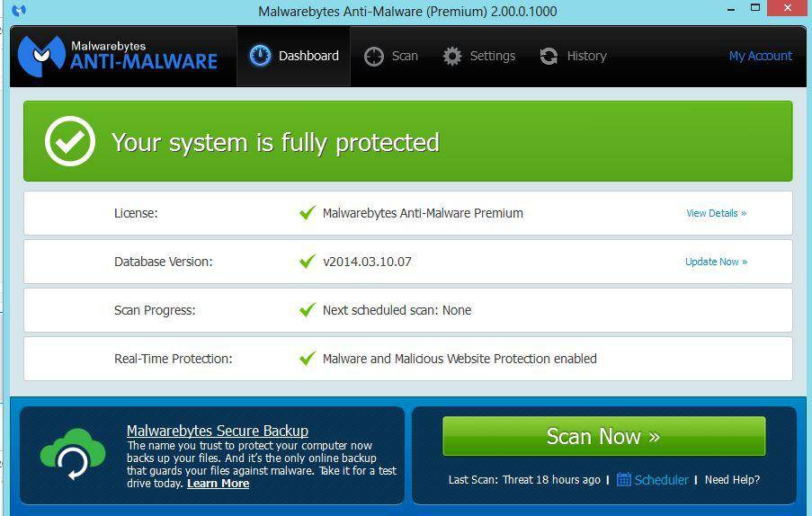This screenshot has width=812, height=516.
Task: Click the green check next to License
Action: (307, 213)
